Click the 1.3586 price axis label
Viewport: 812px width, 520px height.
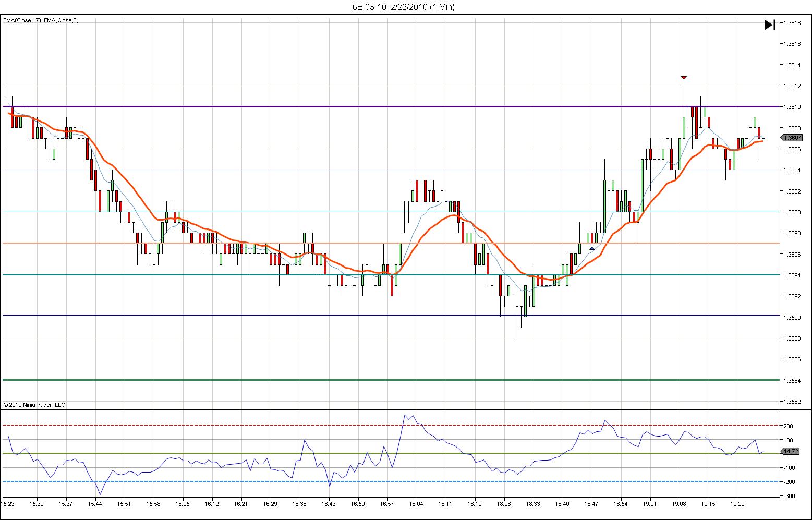[x=793, y=359]
